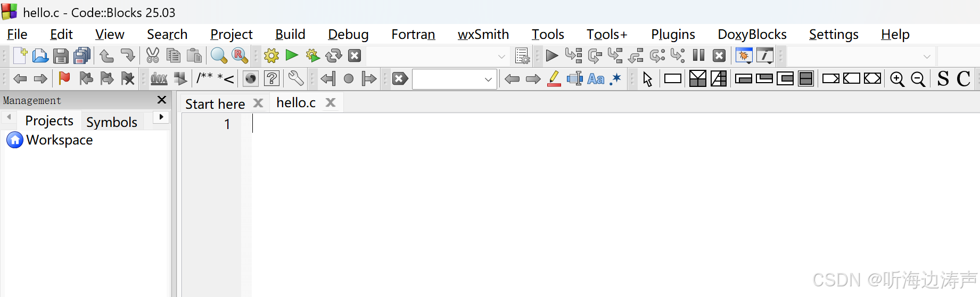Open the Debug menu

pos(348,34)
